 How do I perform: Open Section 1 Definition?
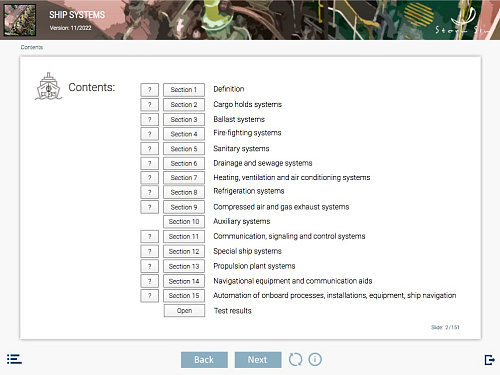pyautogui.click(x=184, y=90)
